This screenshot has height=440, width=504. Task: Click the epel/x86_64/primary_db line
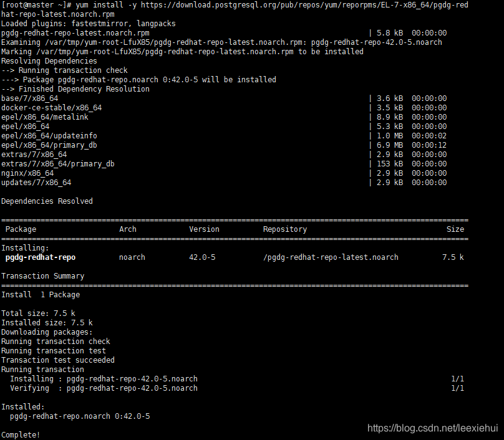tap(224, 145)
